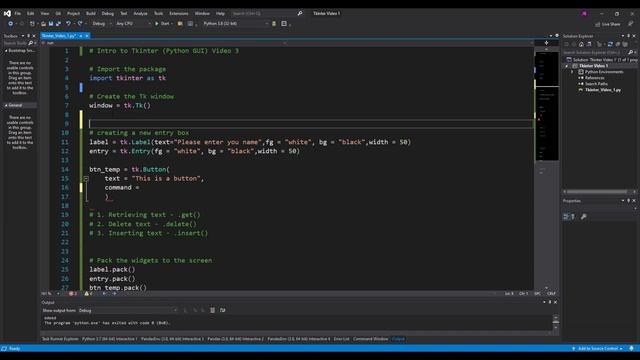Select the Search Paths node in Solution Explorer

pos(596,84)
